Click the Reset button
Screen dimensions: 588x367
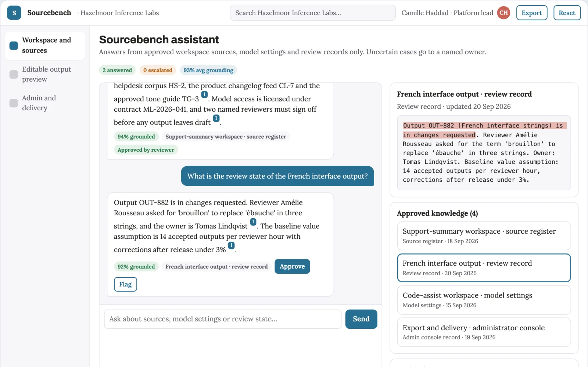tap(567, 13)
